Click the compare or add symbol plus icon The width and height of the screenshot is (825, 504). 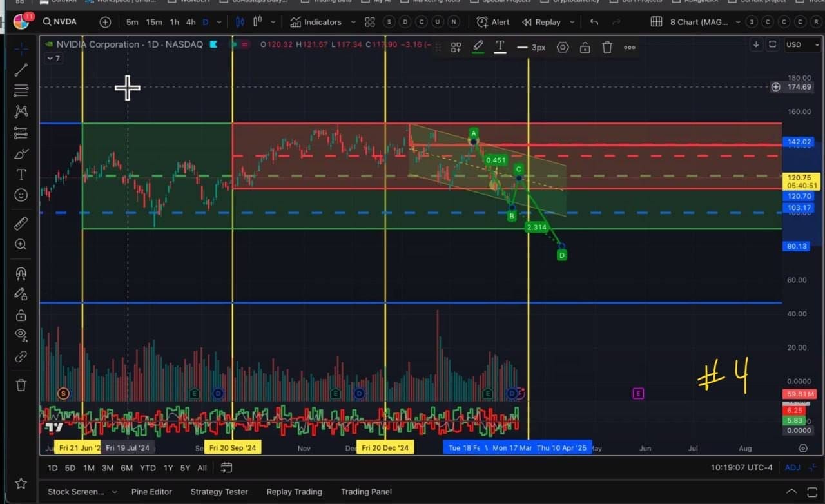coord(105,22)
